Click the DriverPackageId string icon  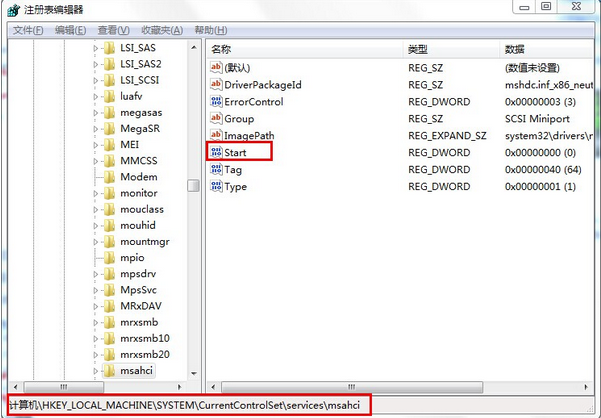[x=215, y=85]
